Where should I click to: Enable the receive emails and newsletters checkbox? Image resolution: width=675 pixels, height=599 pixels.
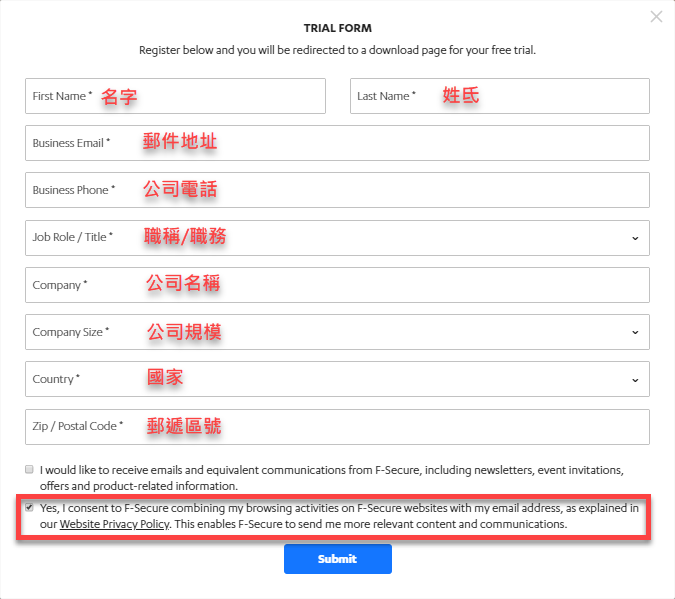(x=29, y=469)
